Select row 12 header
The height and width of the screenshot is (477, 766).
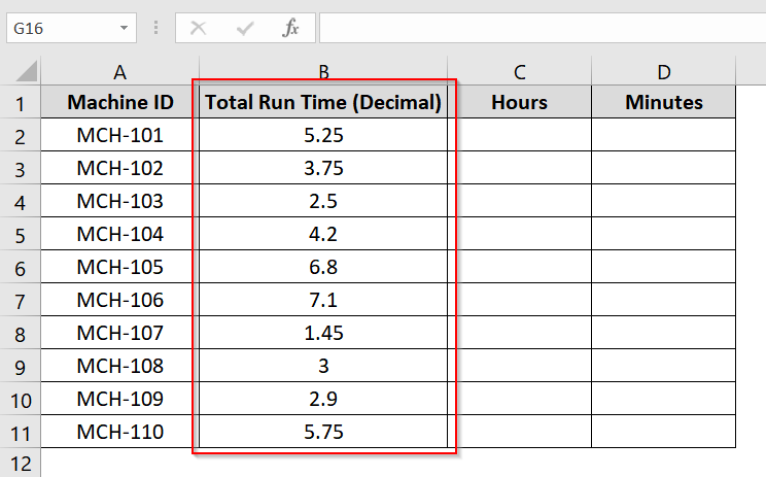click(20, 463)
